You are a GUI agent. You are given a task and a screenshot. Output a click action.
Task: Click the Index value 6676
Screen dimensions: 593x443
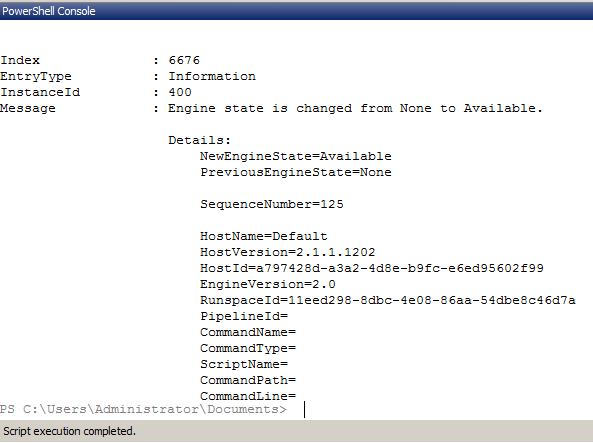[184, 60]
